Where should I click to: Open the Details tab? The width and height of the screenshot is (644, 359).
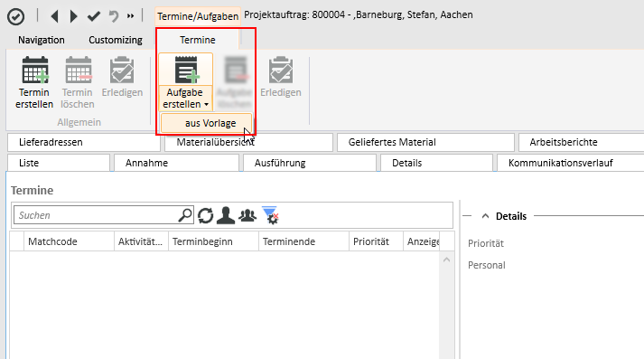click(x=436, y=163)
